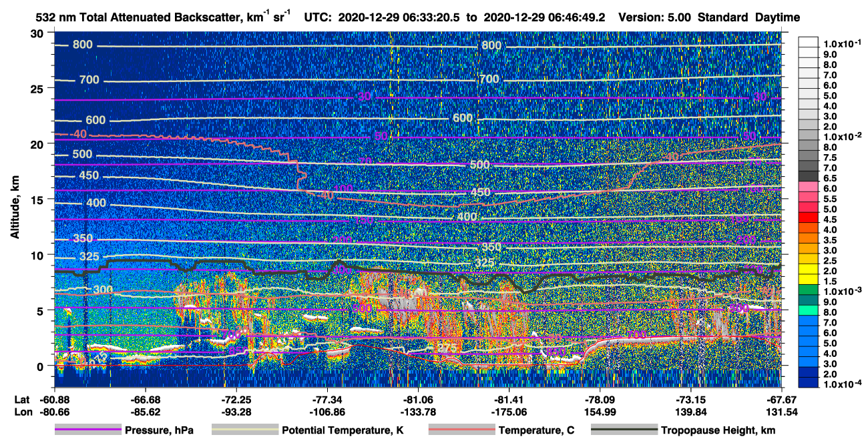This screenshot has height=445, width=868.
Task: Click longitude value "154.99"
Action: click(600, 412)
